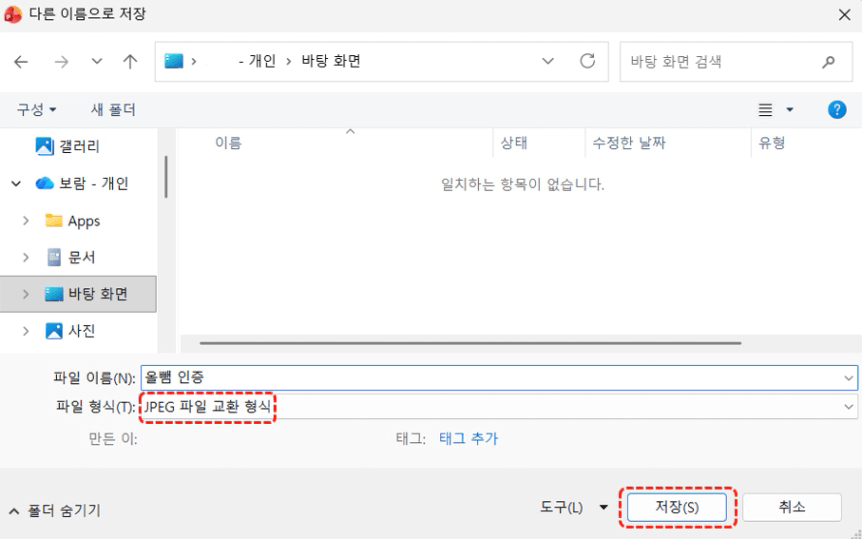Click the view layout list icon
Viewport: 862px width, 539px height.
tap(765, 110)
